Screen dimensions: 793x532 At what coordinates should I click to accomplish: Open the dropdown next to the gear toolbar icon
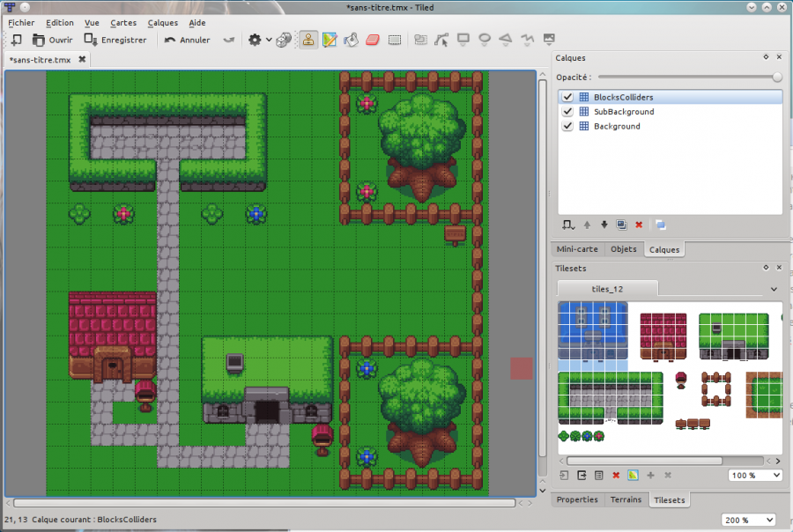pos(269,40)
